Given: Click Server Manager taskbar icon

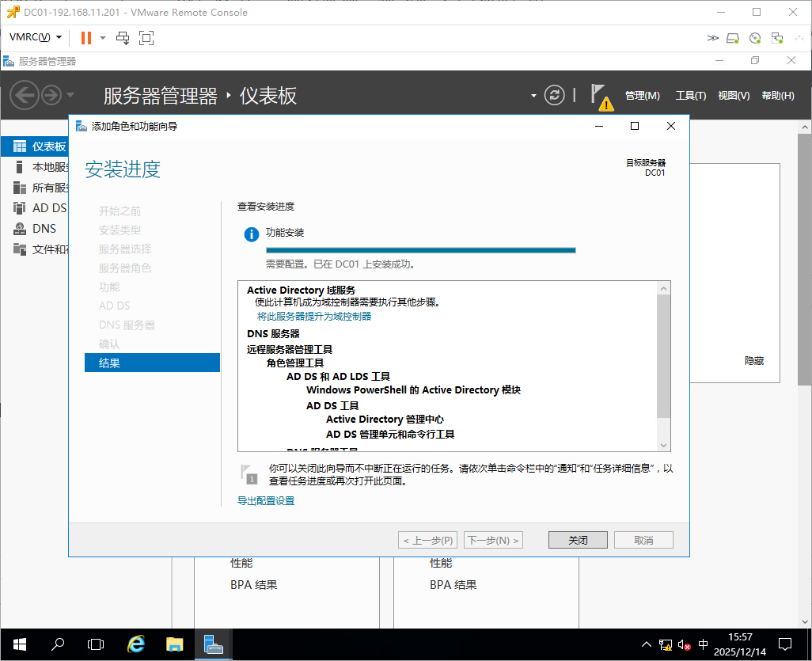Looking at the screenshot, I should click(214, 644).
